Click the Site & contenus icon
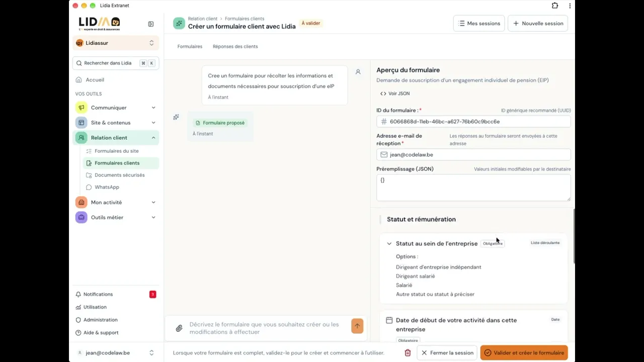The width and height of the screenshot is (644, 362). (81, 123)
